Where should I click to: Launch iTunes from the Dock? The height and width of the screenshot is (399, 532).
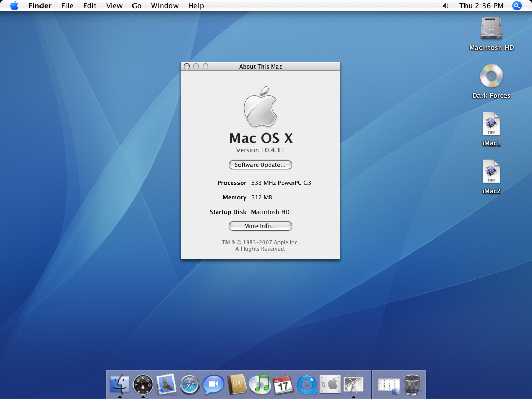[x=260, y=385]
